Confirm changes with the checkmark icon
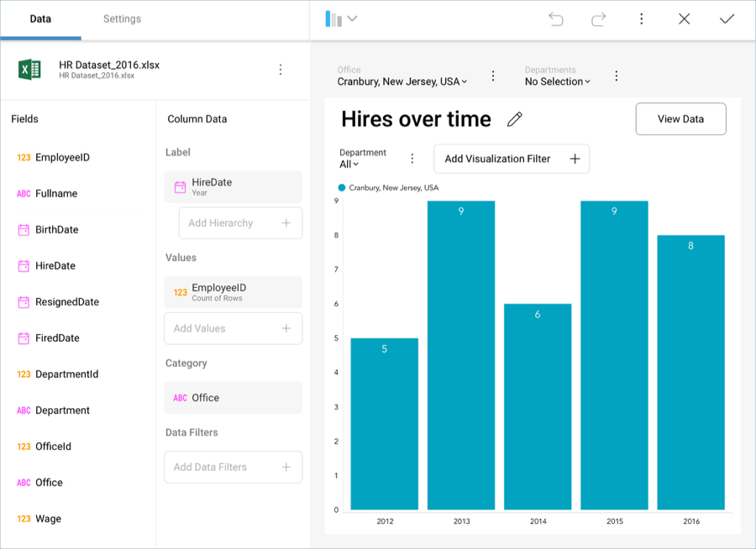The width and height of the screenshot is (756, 549). tap(727, 19)
